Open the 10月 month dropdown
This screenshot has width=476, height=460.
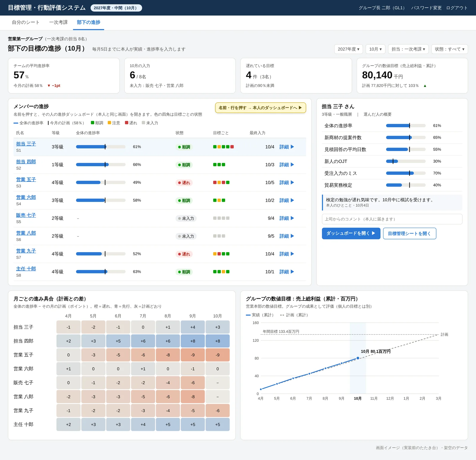[375, 49]
